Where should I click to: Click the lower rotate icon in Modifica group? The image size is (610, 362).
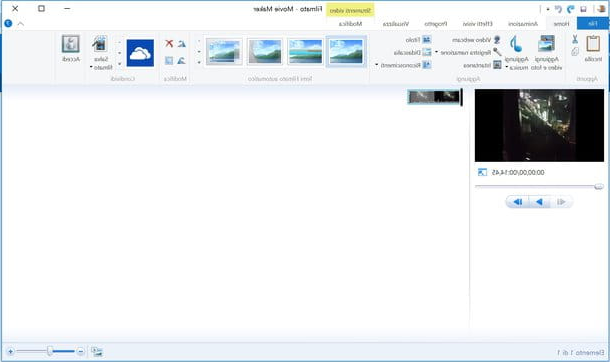(x=181, y=60)
